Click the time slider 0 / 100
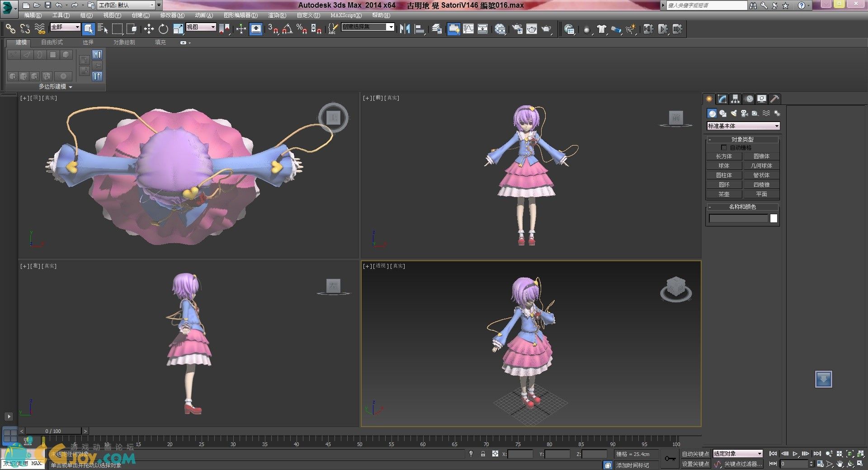Viewport: 868px width, 470px height. coord(53,431)
